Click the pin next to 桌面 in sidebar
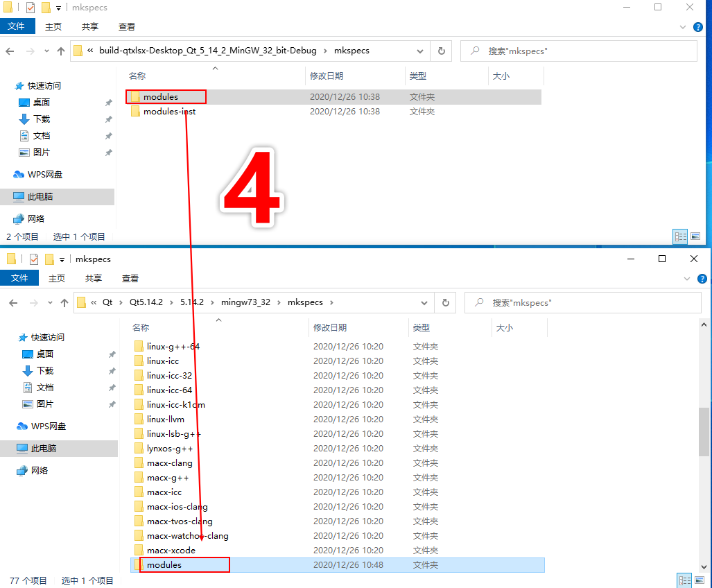The height and width of the screenshot is (588, 712). [108, 103]
